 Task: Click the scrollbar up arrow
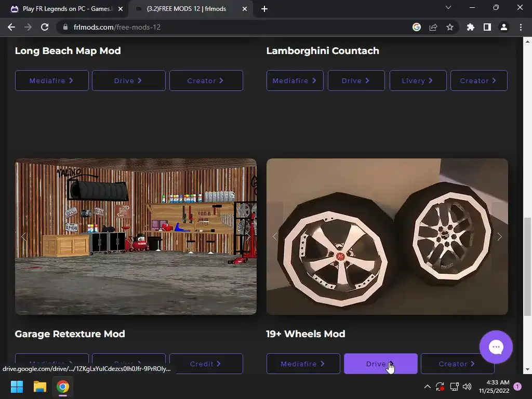click(x=527, y=42)
